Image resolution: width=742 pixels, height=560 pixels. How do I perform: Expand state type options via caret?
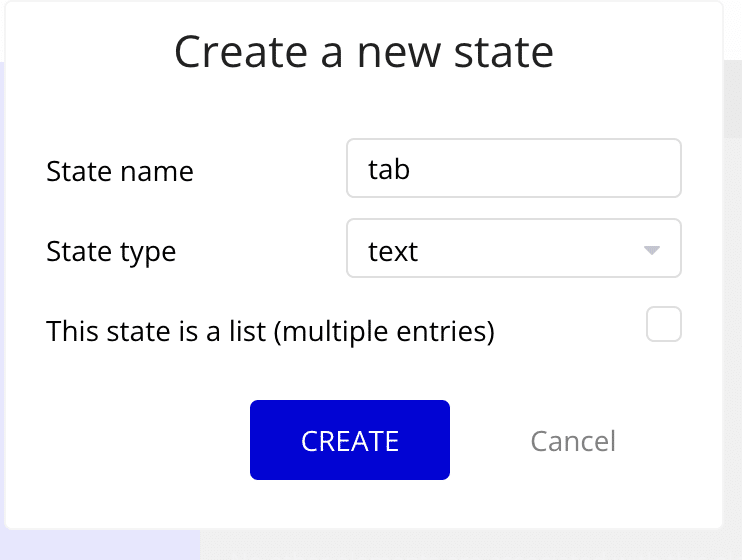pyautogui.click(x=652, y=250)
